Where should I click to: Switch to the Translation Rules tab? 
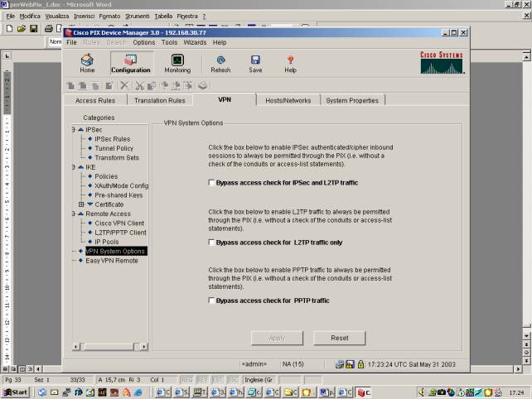point(160,101)
